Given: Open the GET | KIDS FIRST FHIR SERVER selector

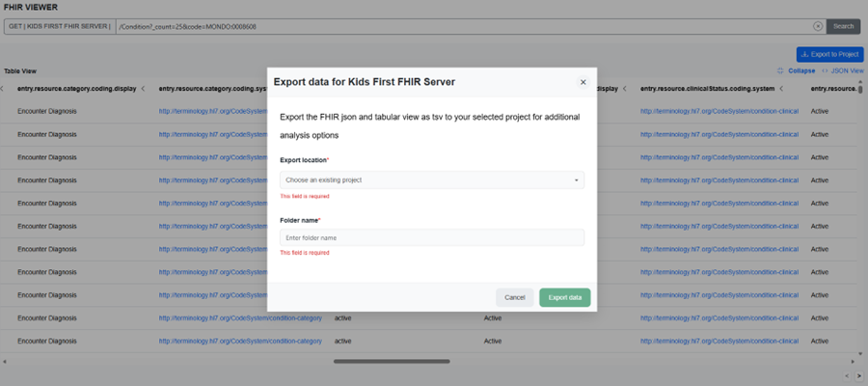Looking at the screenshot, I should click(60, 27).
